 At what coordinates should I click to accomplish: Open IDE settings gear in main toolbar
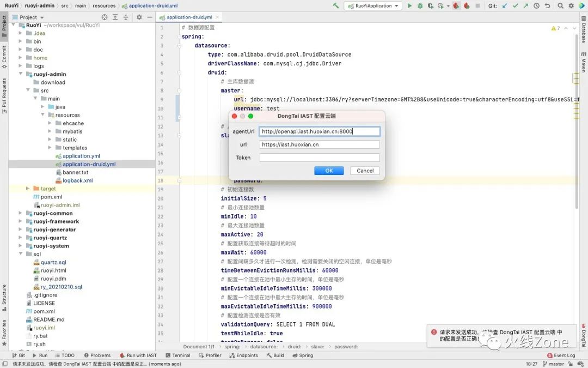pyautogui.click(x=571, y=5)
